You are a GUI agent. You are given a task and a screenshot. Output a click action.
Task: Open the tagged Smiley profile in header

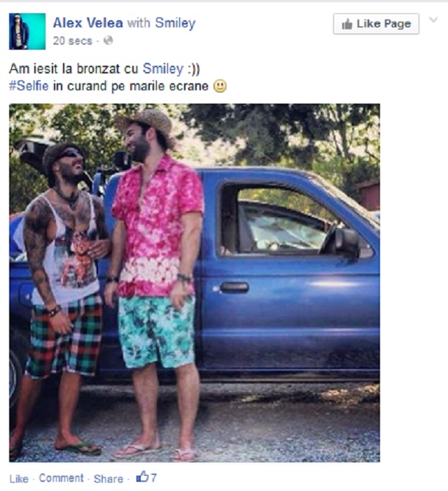[175, 23]
